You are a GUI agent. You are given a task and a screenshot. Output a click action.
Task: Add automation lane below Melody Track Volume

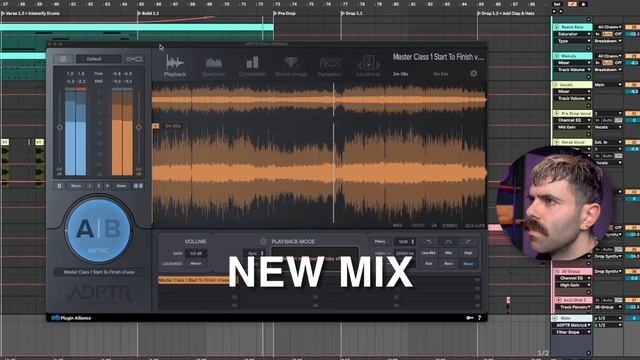589,77
